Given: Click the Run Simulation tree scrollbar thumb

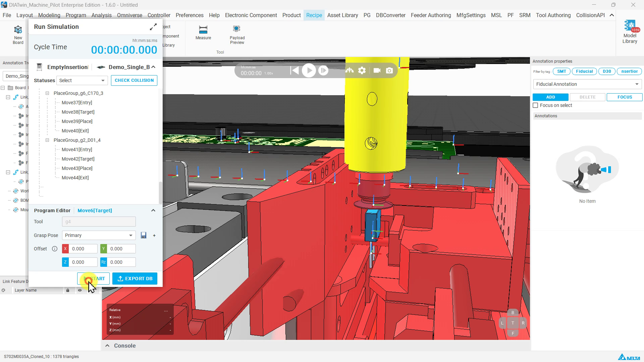Looking at the screenshot, I should [x=160, y=192].
